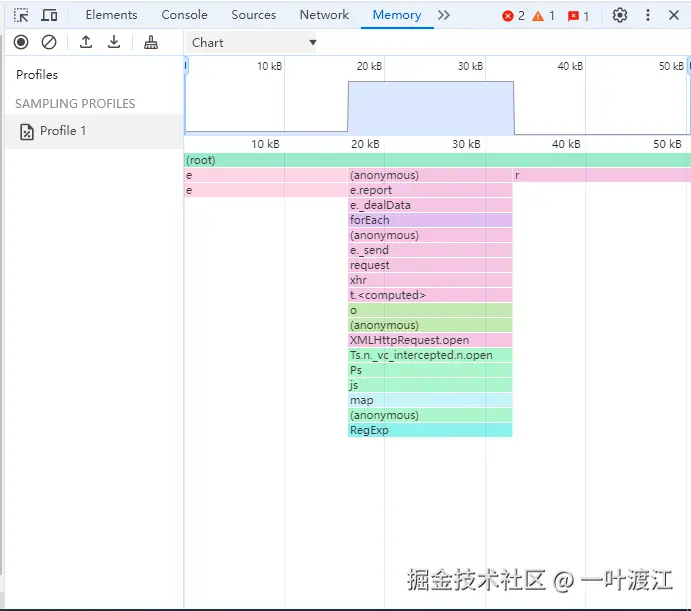Click the Profiles heading

point(37,75)
